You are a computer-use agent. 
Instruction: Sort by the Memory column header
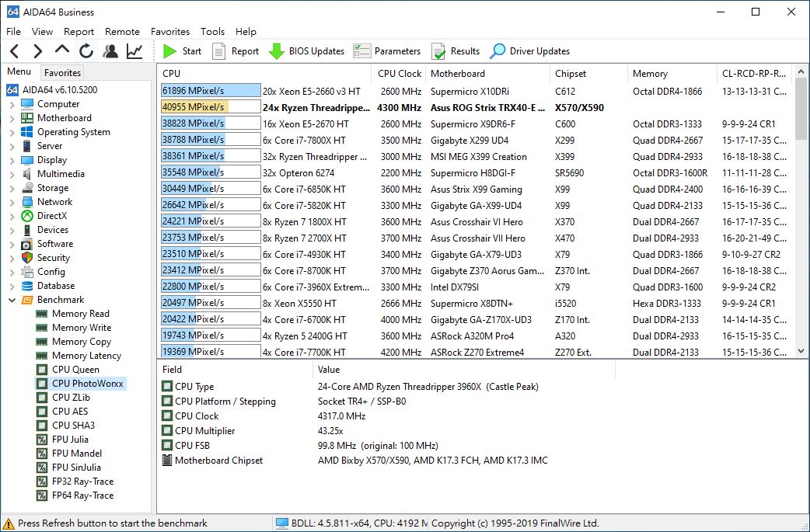click(672, 73)
